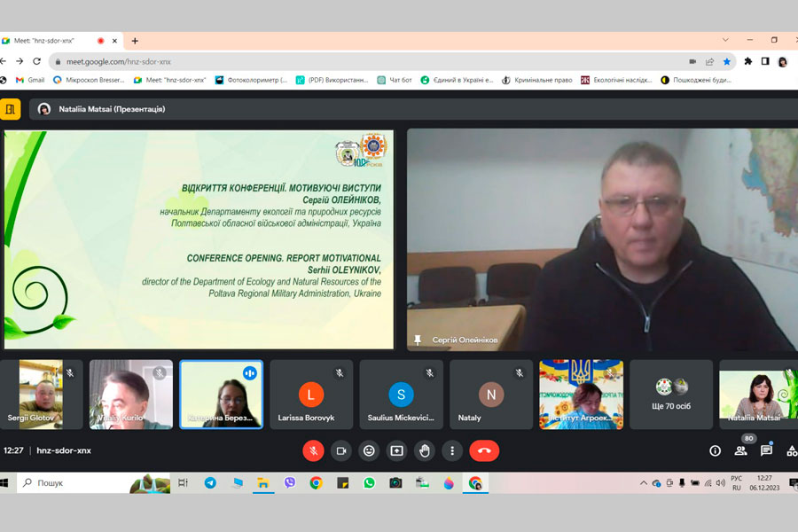Click the volume icon in system tray
798x532 pixels.
click(x=721, y=482)
